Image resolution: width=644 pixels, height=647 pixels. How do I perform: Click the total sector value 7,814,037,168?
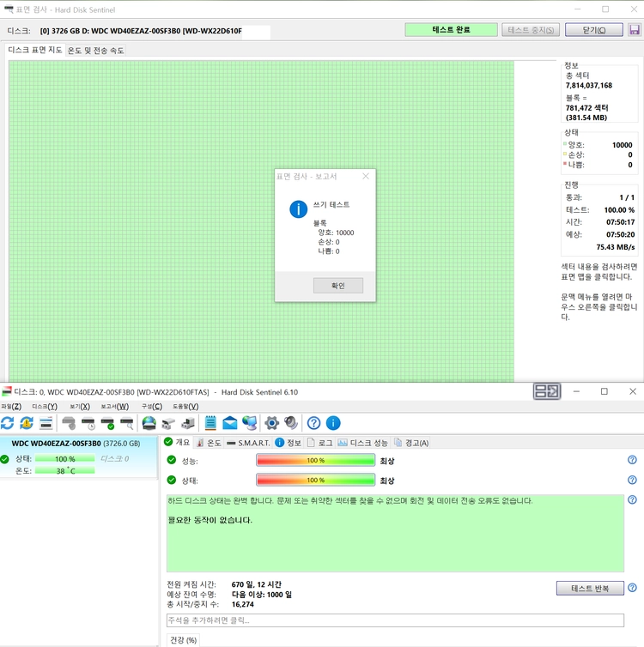point(589,86)
